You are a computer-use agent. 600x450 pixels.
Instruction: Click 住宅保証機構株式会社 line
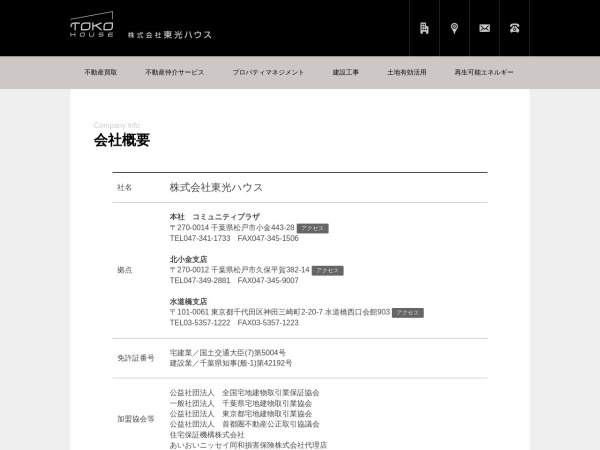click(x=207, y=435)
